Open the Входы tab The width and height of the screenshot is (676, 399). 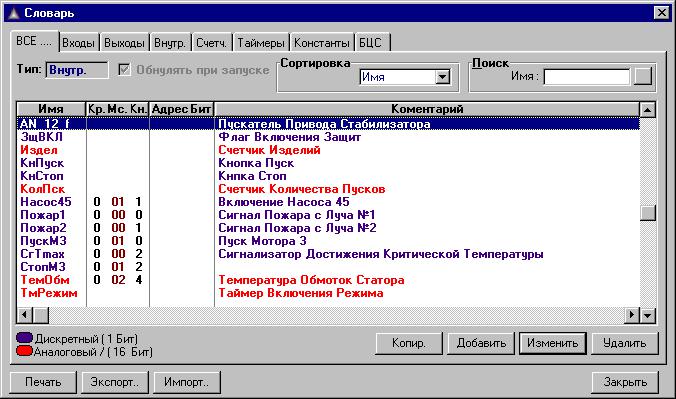[78, 43]
